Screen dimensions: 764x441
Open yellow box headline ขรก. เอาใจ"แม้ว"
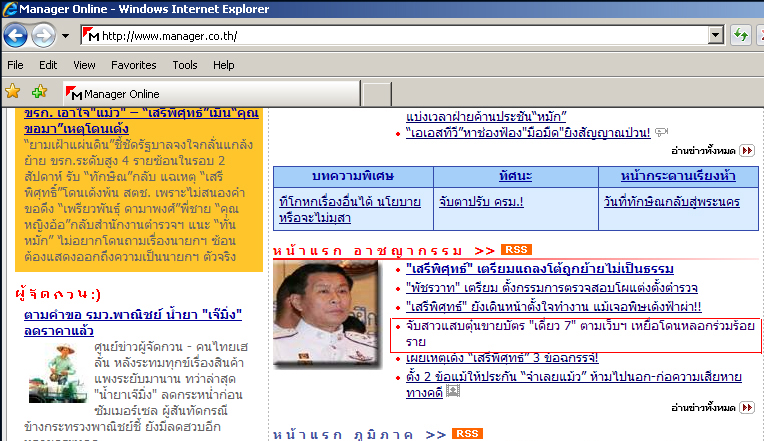tap(141, 120)
